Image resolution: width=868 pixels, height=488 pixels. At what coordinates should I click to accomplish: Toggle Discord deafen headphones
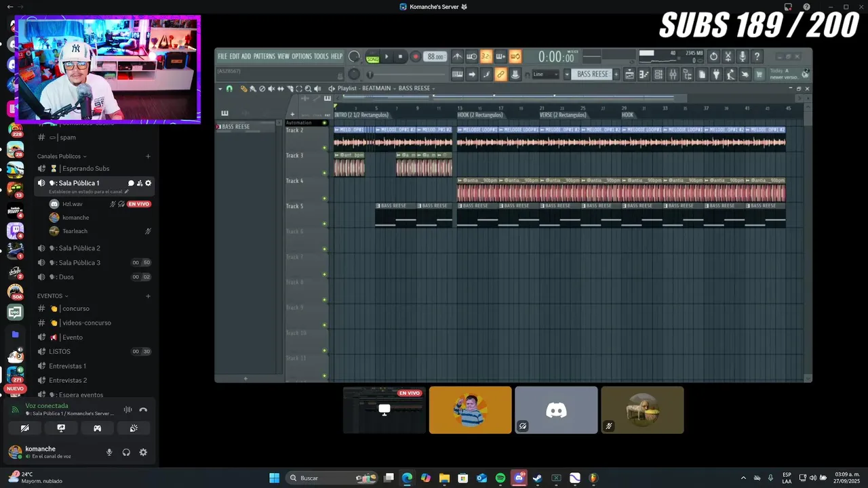[126, 452]
